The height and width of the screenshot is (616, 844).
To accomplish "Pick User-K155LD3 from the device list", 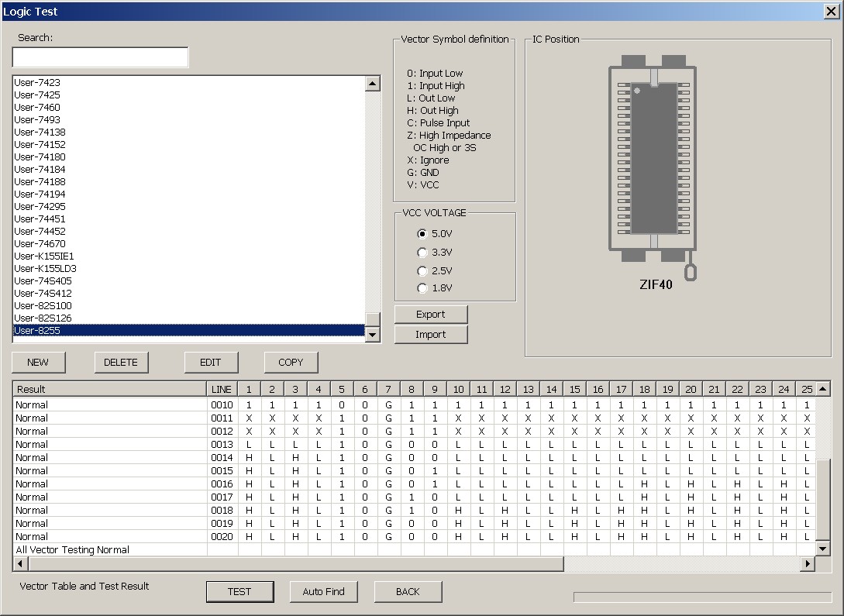I will (x=45, y=269).
